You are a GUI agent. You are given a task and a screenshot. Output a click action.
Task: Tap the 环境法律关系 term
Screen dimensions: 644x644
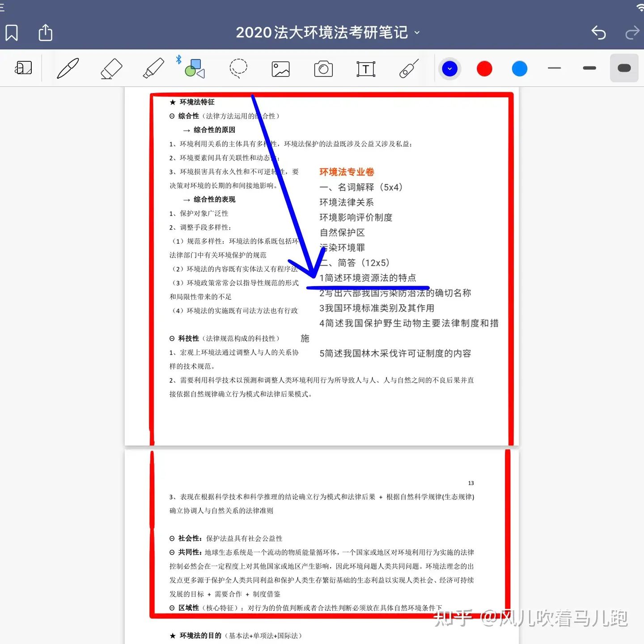(x=346, y=202)
